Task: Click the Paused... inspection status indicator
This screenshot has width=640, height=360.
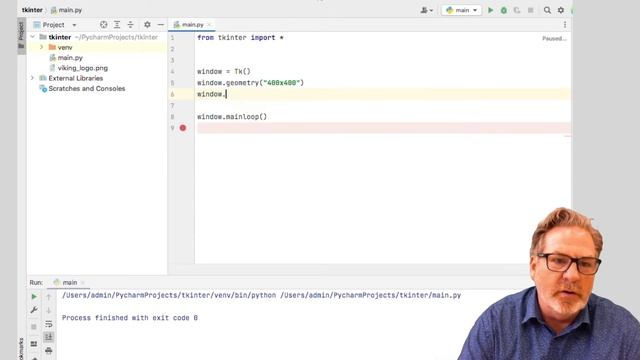Action: click(554, 38)
